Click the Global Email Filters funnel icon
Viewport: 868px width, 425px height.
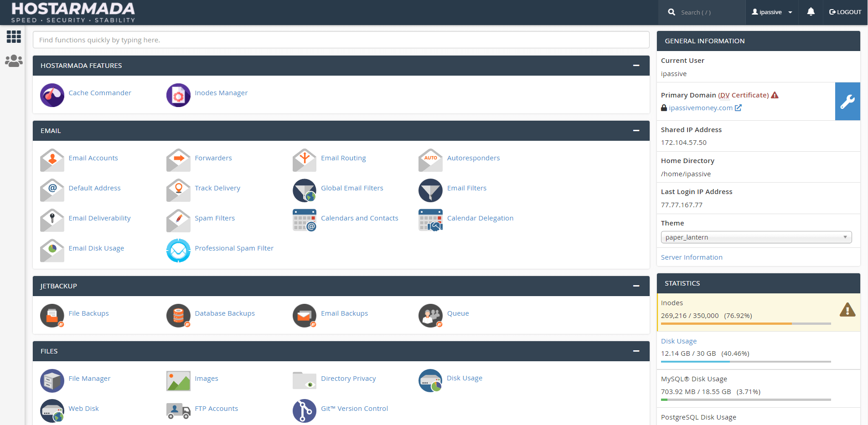point(305,190)
